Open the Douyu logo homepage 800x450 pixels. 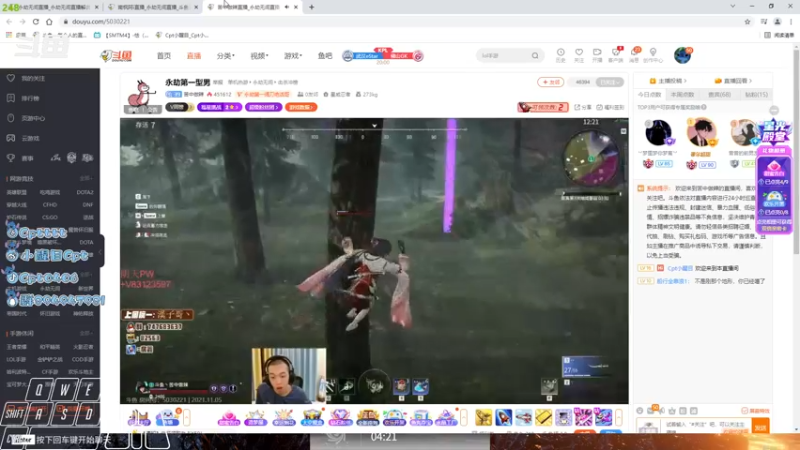pyautogui.click(x=116, y=56)
